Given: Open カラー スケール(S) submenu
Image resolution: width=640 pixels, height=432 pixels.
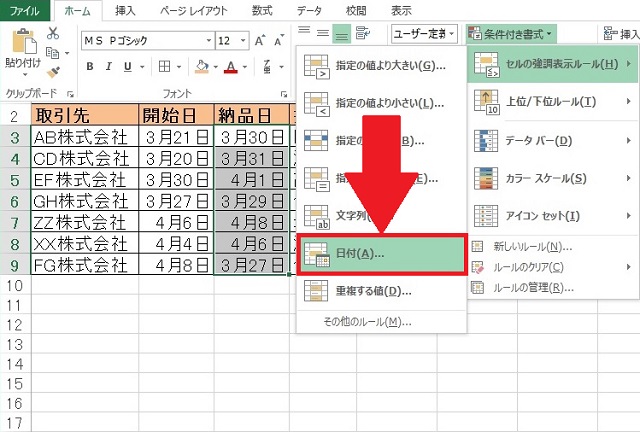Looking at the screenshot, I should pyautogui.click(x=553, y=178).
